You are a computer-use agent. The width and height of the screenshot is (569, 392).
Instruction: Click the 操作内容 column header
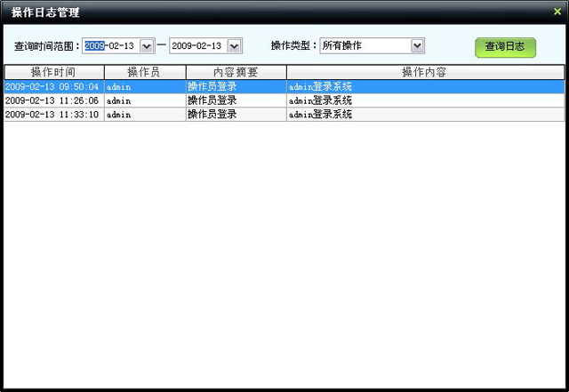point(424,72)
